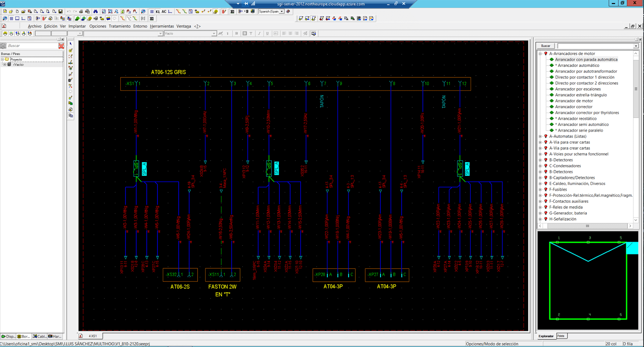The width and height of the screenshot is (644, 347).
Task: Collapse A-Arrancadores de motor tree node
Action: click(x=540, y=53)
